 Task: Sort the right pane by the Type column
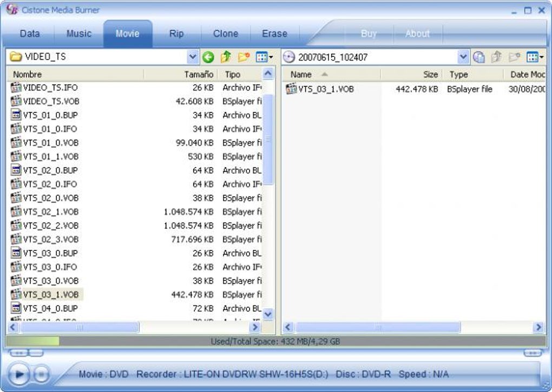click(473, 74)
